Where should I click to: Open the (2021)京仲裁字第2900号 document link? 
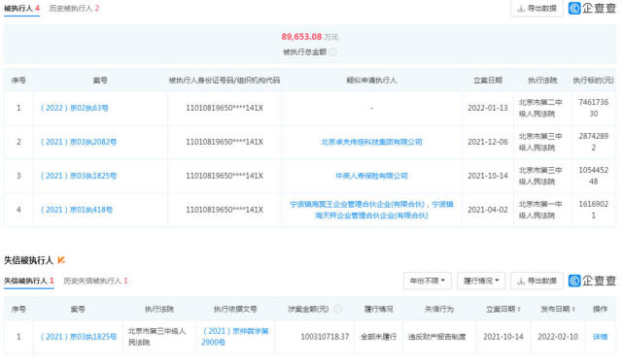coord(235,337)
